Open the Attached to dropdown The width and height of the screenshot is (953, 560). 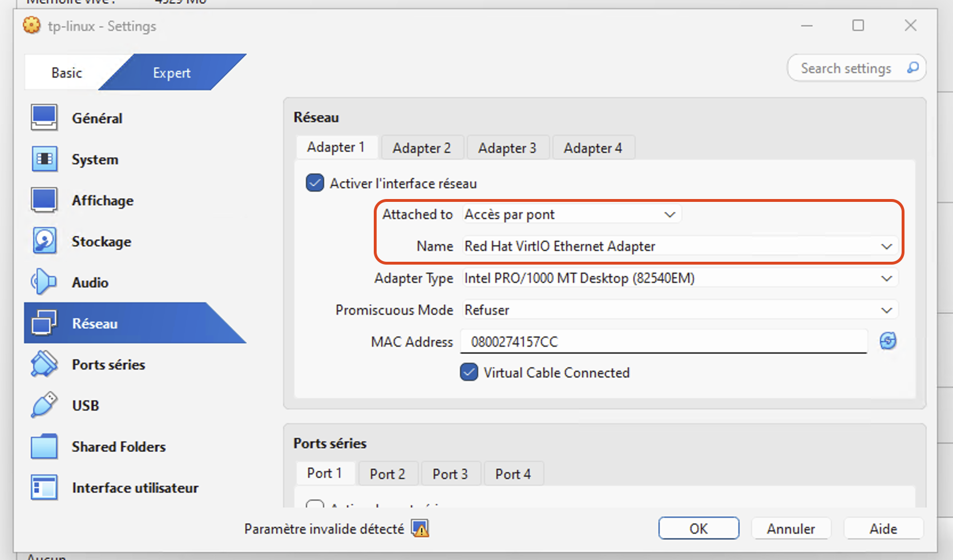point(571,214)
